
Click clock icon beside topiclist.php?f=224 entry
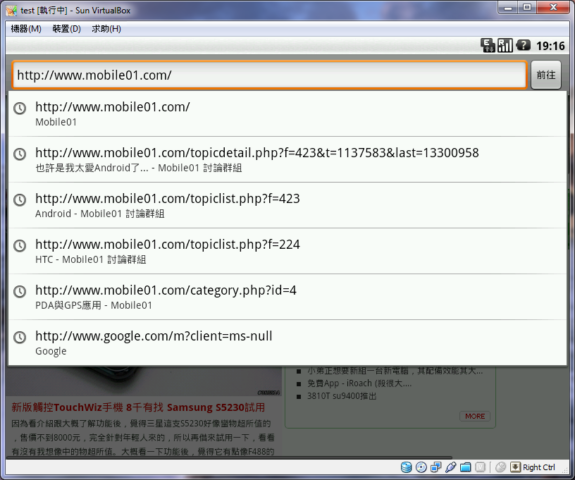tap(20, 246)
